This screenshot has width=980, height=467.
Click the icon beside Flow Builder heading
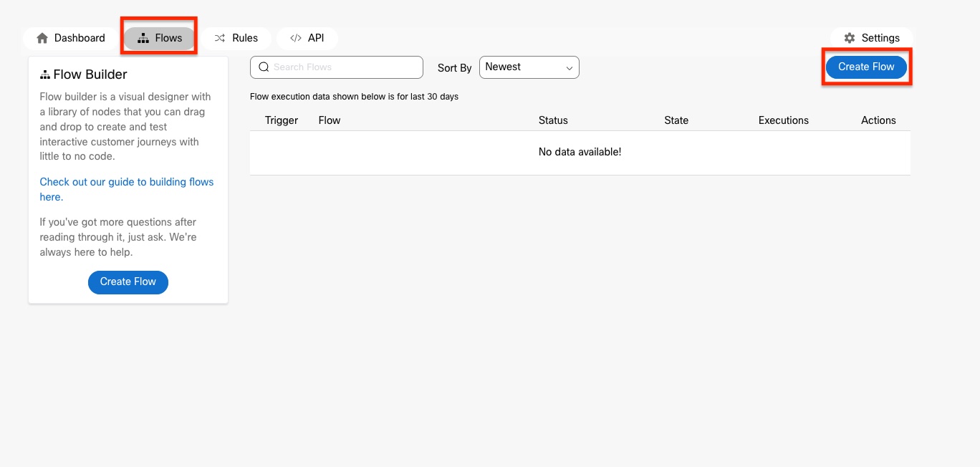[x=45, y=74]
